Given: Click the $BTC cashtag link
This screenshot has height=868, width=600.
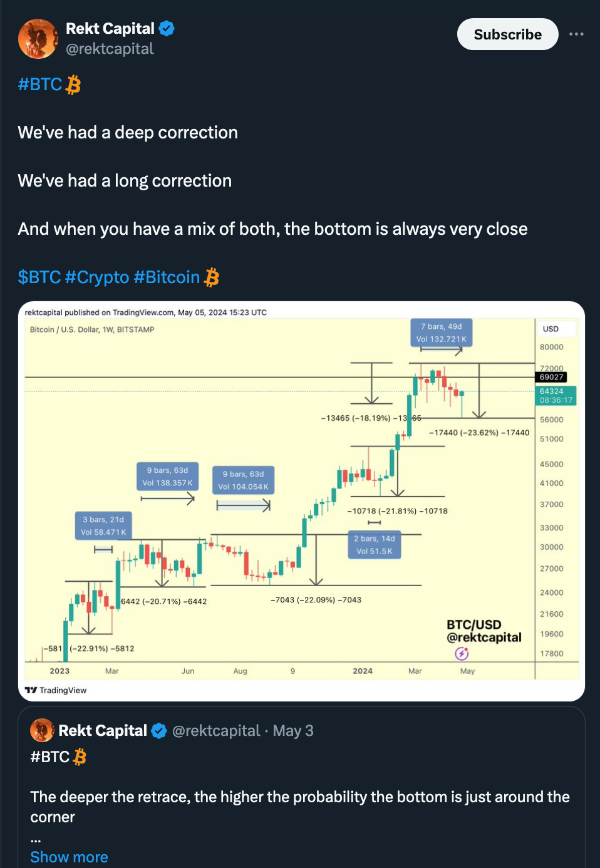Looking at the screenshot, I should pyautogui.click(x=39, y=277).
